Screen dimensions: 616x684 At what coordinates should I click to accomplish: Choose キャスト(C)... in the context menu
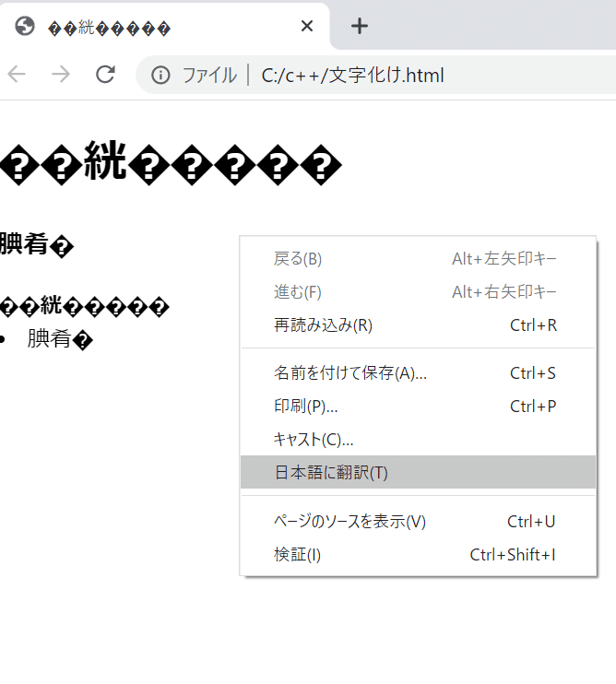point(418,440)
